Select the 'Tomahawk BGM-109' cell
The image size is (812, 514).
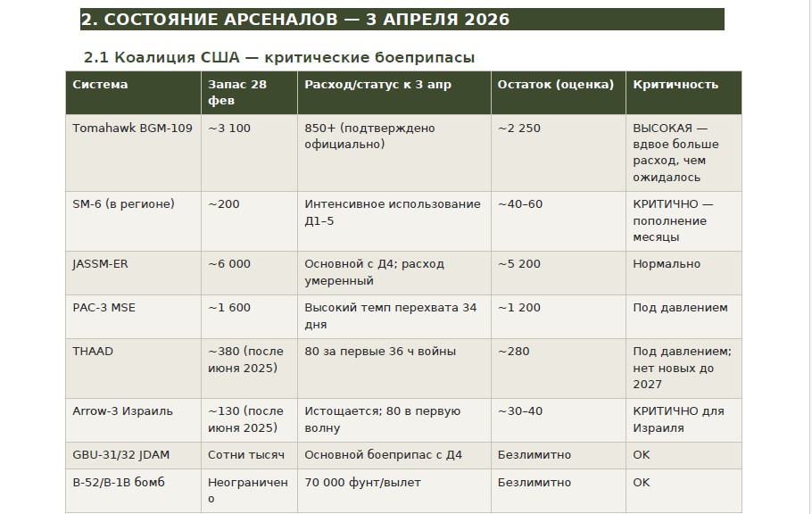(132, 128)
